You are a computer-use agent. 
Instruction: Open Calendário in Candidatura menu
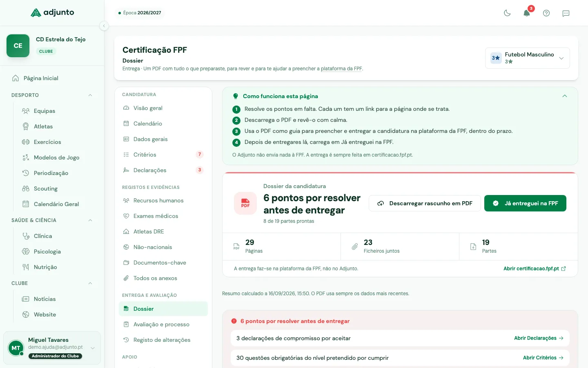(163, 123)
